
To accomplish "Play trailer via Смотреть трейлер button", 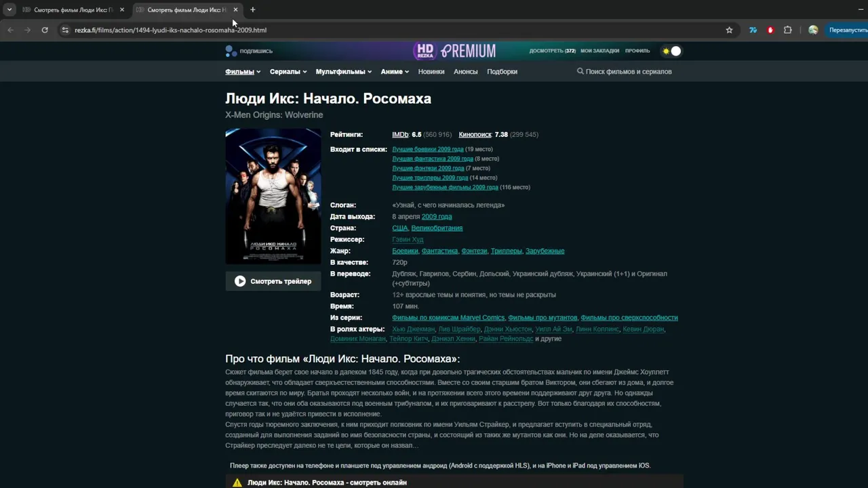I will click(x=273, y=281).
